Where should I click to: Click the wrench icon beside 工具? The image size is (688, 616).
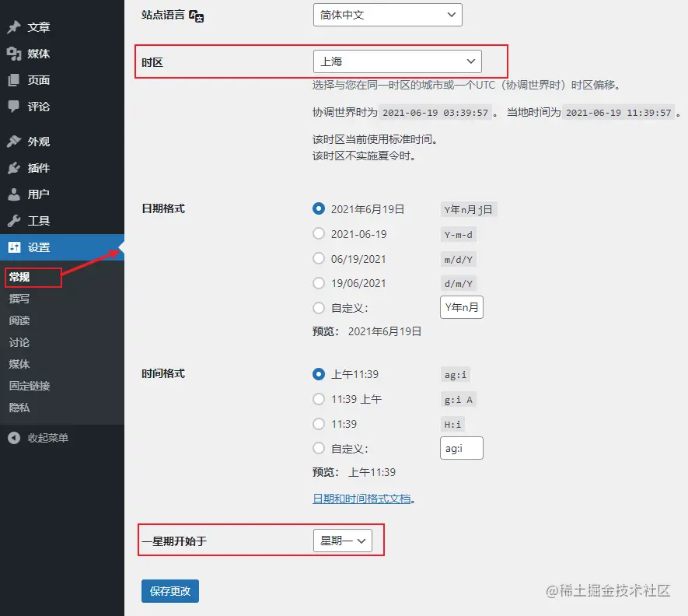pyautogui.click(x=13, y=220)
